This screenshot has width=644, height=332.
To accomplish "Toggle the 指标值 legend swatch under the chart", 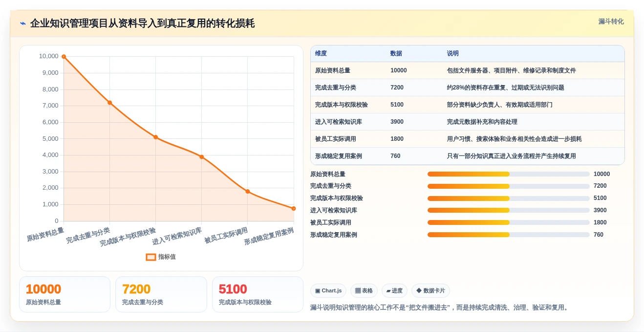I will [151, 257].
